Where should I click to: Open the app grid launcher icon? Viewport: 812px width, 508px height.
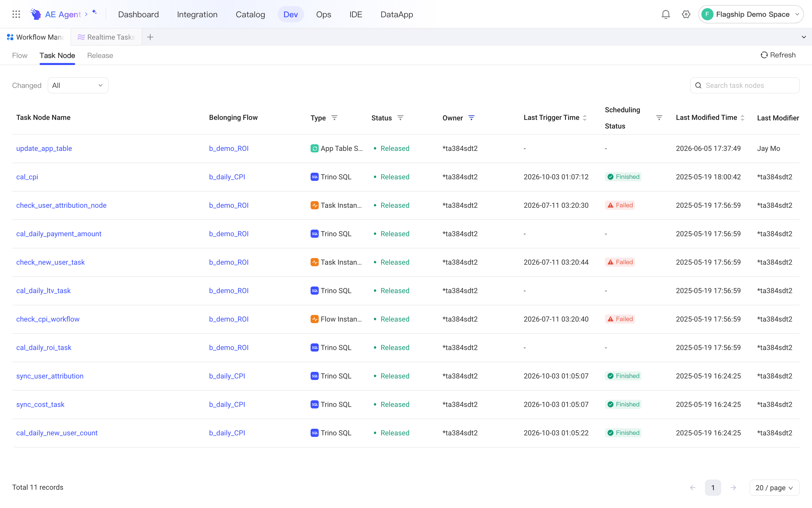[16, 14]
